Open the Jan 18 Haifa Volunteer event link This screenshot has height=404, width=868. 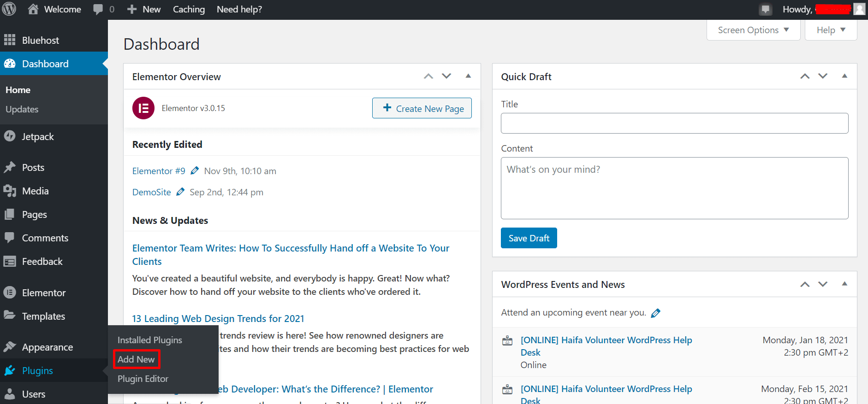click(606, 346)
